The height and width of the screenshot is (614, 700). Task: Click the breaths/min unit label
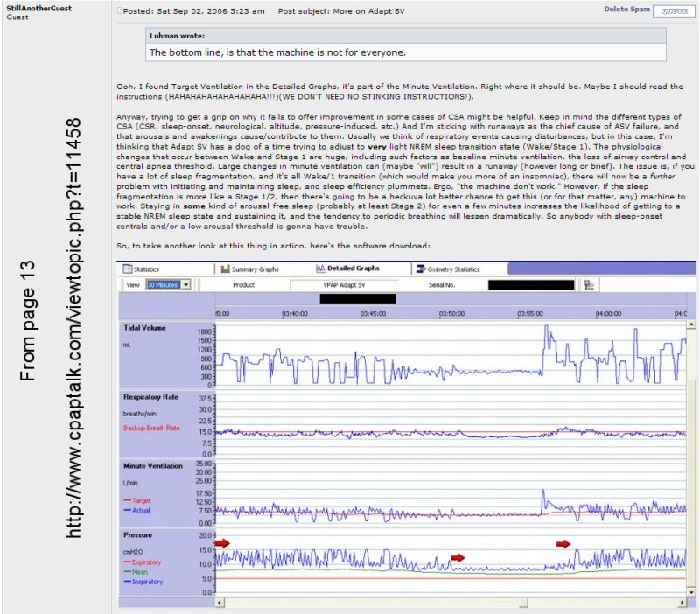[139, 414]
